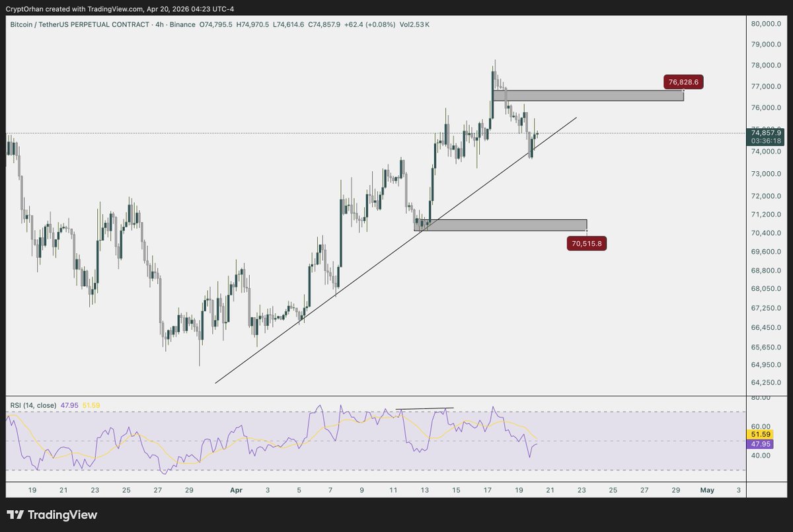The width and height of the screenshot is (793, 532).
Task: Click the 64,950.0 price axis label
Action: click(x=767, y=365)
